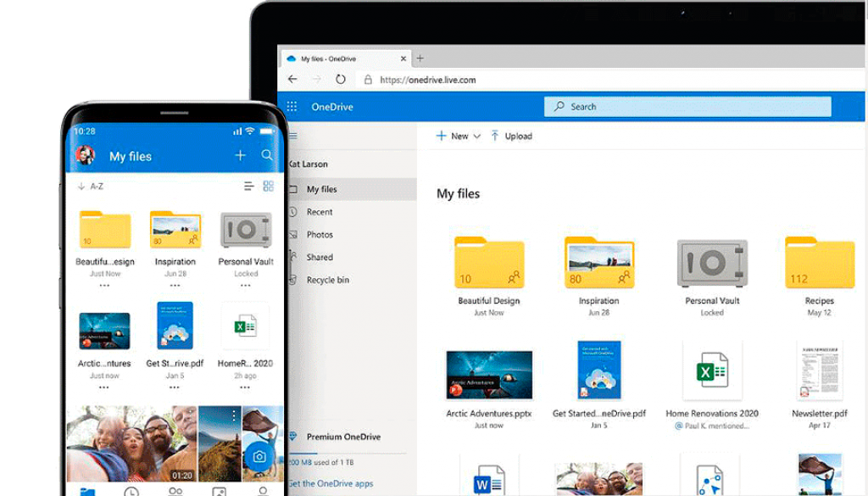This screenshot has width=868, height=496.
Task: Open Recycle bin in the web sidebar
Action: 327,280
